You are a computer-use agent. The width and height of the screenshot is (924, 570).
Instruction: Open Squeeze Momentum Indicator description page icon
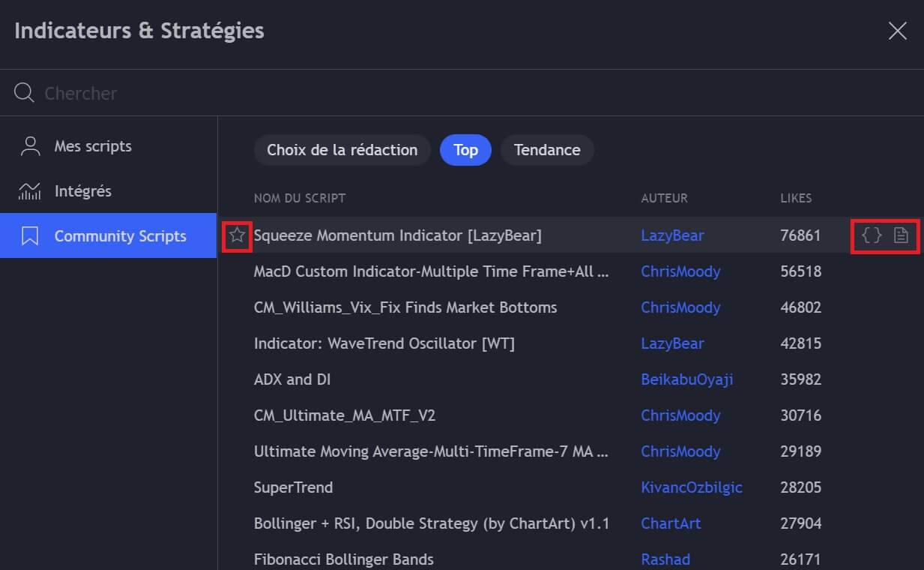(901, 235)
